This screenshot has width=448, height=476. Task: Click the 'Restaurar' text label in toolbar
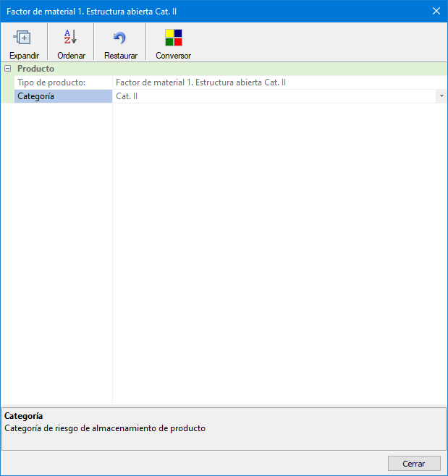click(x=121, y=56)
